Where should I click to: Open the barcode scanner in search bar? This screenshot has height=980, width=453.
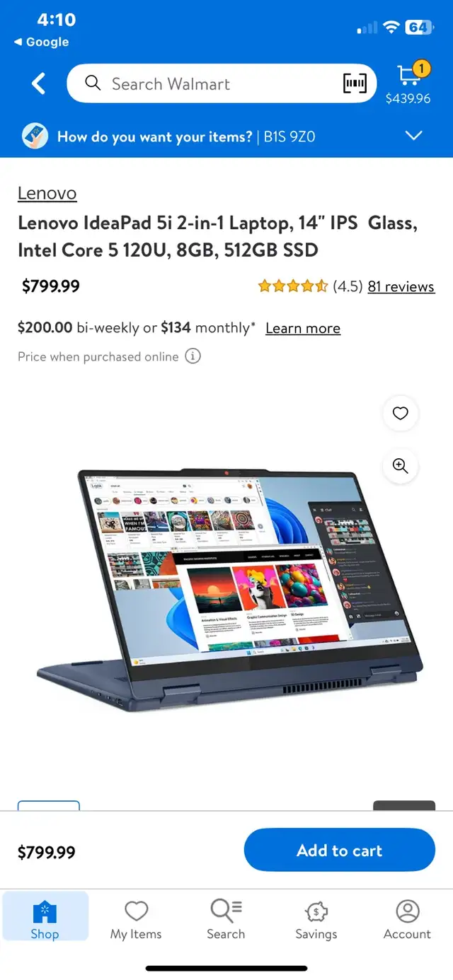click(x=355, y=83)
